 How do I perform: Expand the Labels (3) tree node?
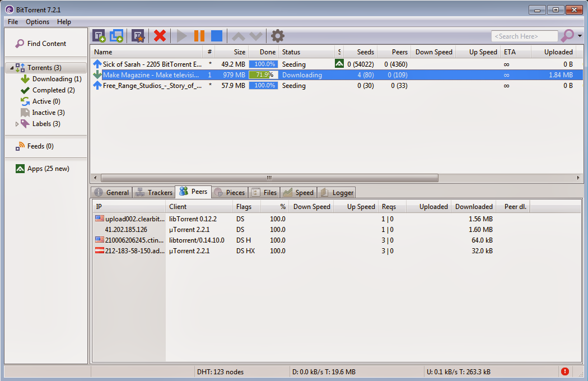[x=17, y=124]
